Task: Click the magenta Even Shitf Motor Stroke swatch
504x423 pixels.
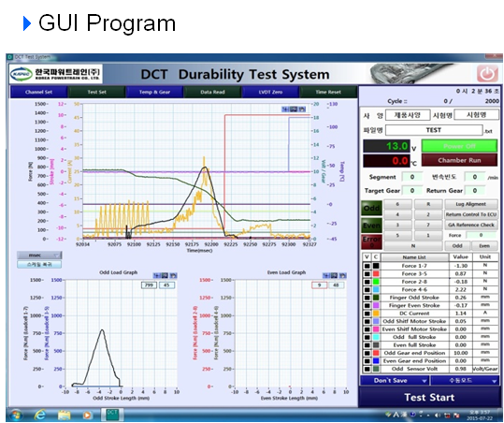Action: click(376, 329)
